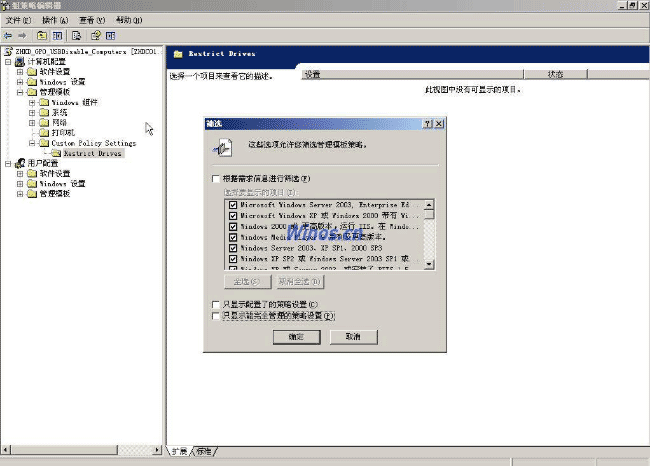Click the 确定 button

coord(296,337)
